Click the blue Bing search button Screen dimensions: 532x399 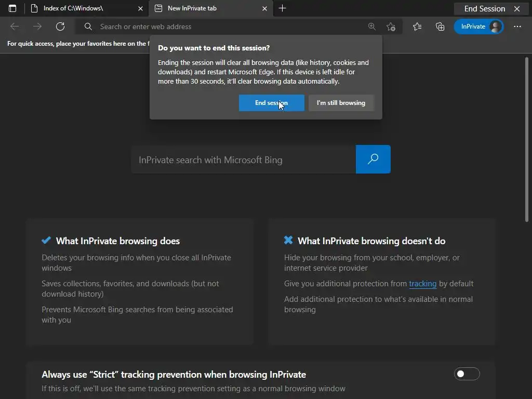point(373,159)
